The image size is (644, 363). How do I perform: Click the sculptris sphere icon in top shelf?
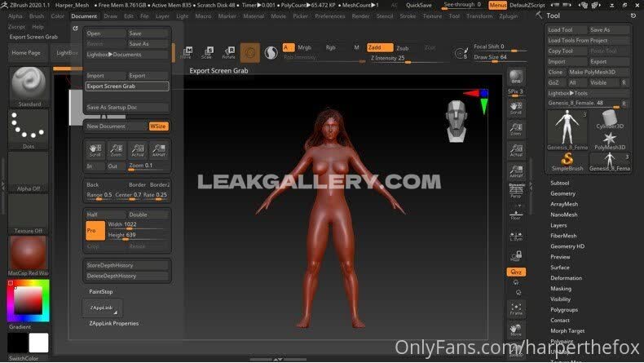[x=271, y=53]
